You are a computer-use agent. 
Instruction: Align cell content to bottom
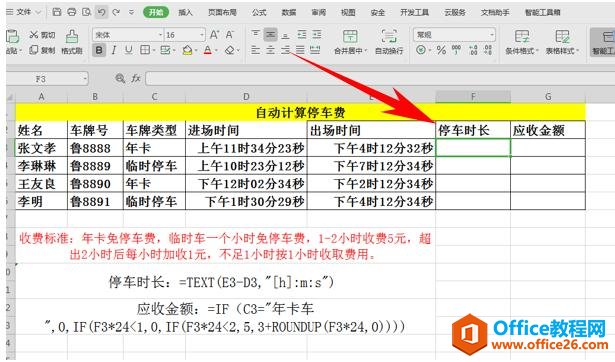[x=286, y=35]
